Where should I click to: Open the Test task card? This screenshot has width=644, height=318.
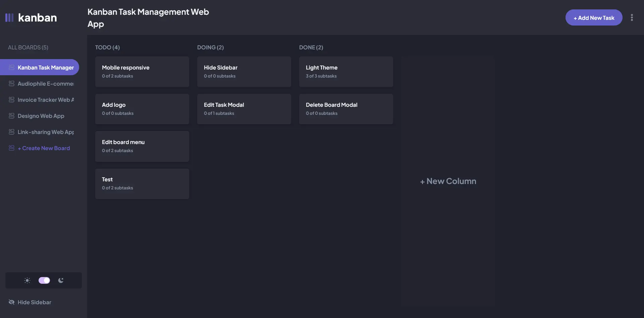coord(142,183)
